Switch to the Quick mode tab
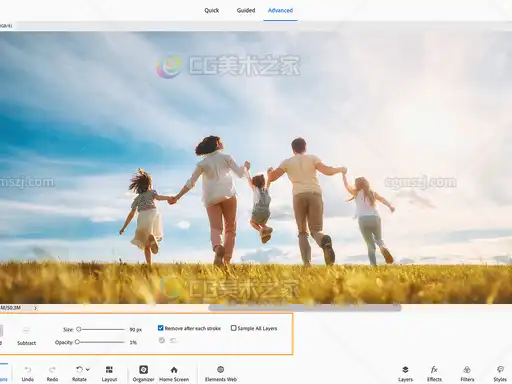Viewport: 512px width, 384px height. coord(212,10)
